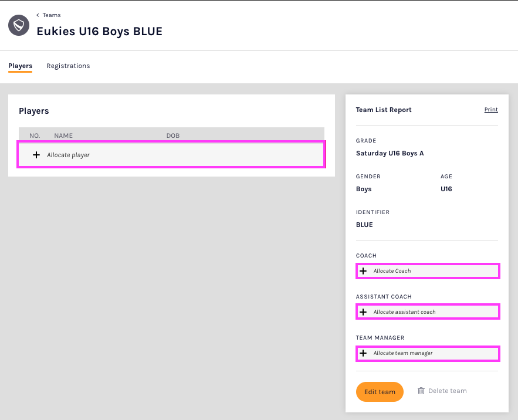Select the Allocate assistant coach label
The image size is (518, 420).
pyautogui.click(x=404, y=312)
